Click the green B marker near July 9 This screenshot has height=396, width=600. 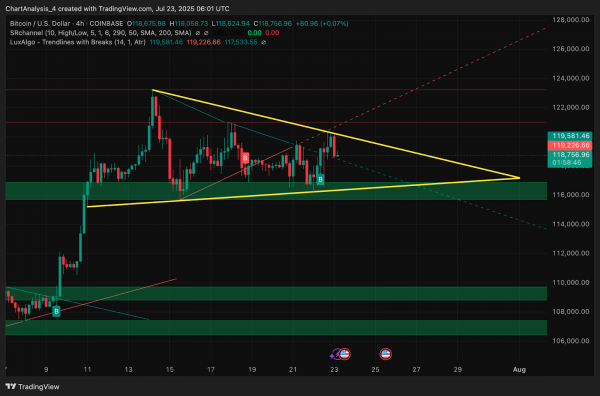pos(56,311)
